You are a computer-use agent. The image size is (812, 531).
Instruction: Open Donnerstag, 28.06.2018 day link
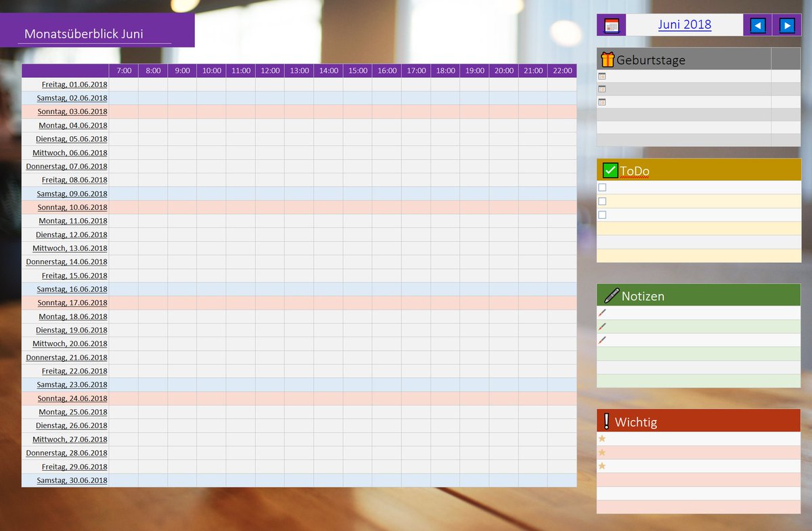[67, 453]
